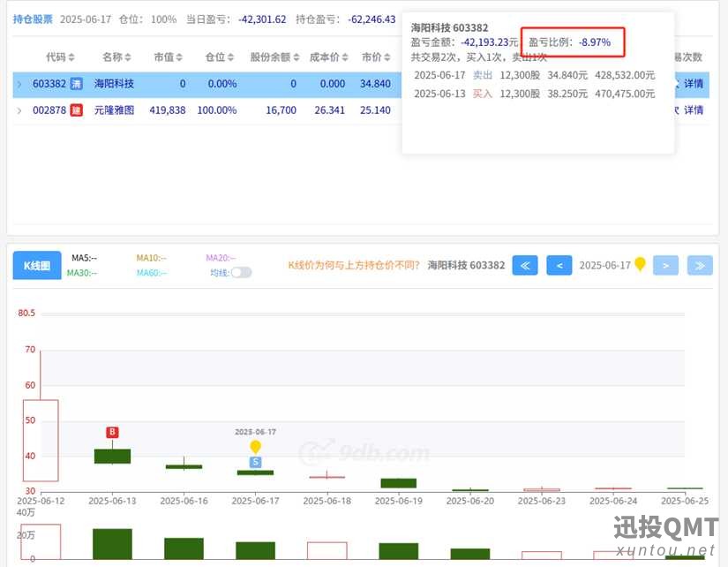The width and height of the screenshot is (728, 567).
Task: Click the 盈亏金额 -42,193.23元 value
Action: point(490,42)
